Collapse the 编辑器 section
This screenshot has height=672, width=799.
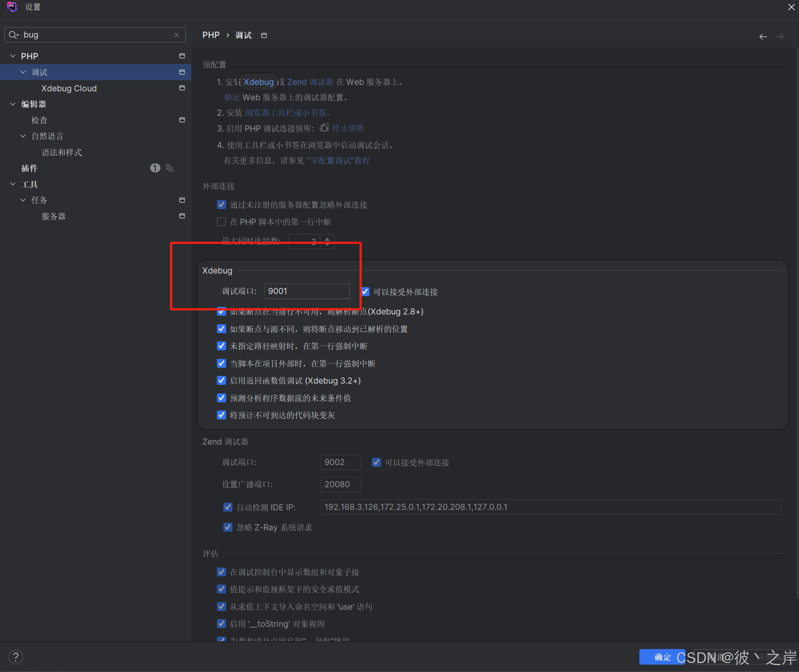click(12, 104)
